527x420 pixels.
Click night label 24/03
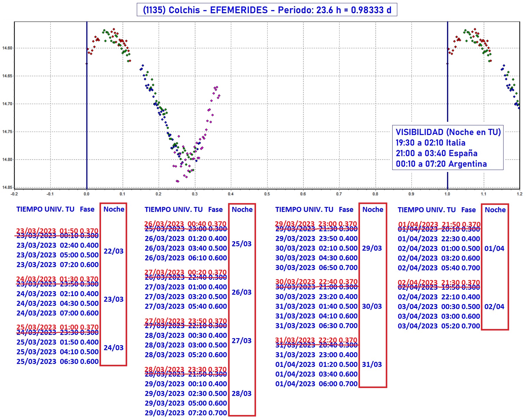(x=114, y=348)
